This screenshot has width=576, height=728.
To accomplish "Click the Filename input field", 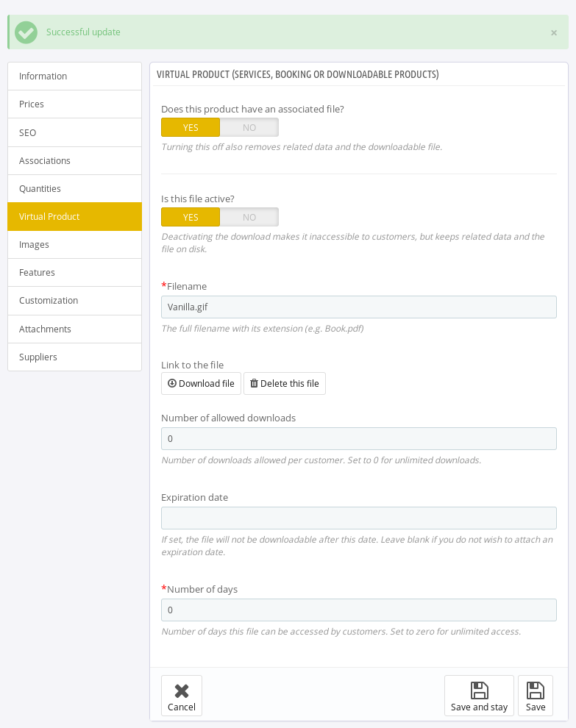I will [358, 307].
